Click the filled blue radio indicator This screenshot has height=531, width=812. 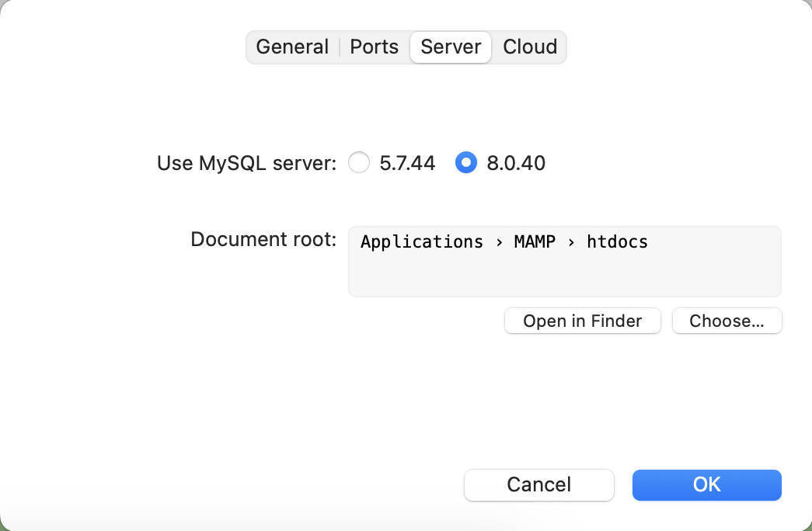click(466, 163)
